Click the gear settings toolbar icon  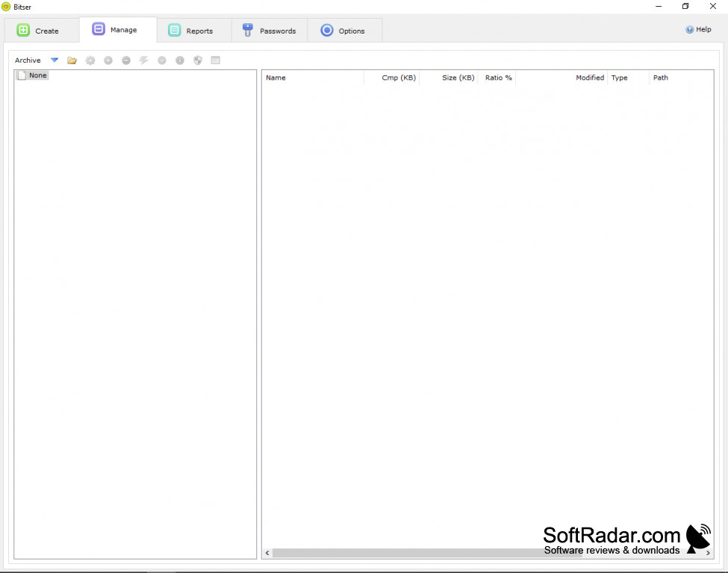[90, 60]
